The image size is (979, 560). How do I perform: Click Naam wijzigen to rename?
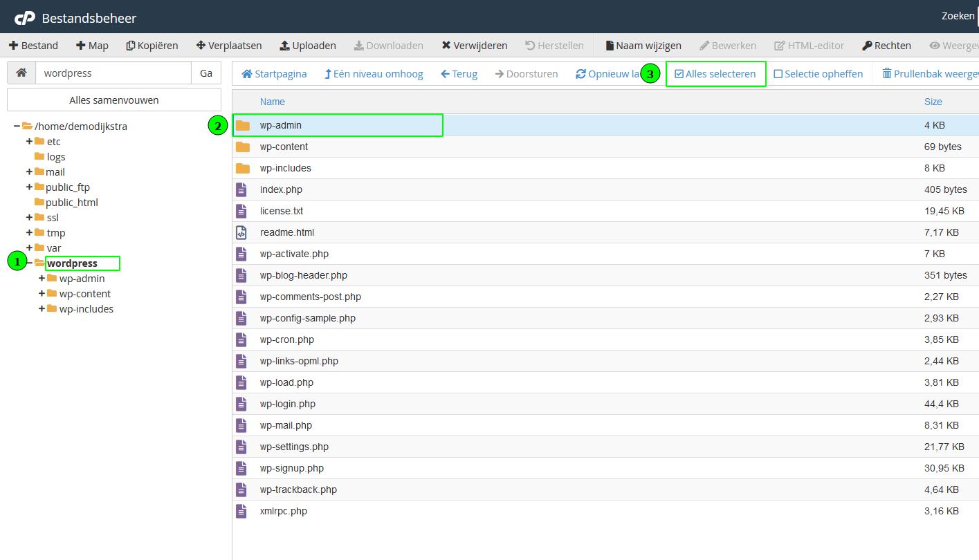point(643,46)
